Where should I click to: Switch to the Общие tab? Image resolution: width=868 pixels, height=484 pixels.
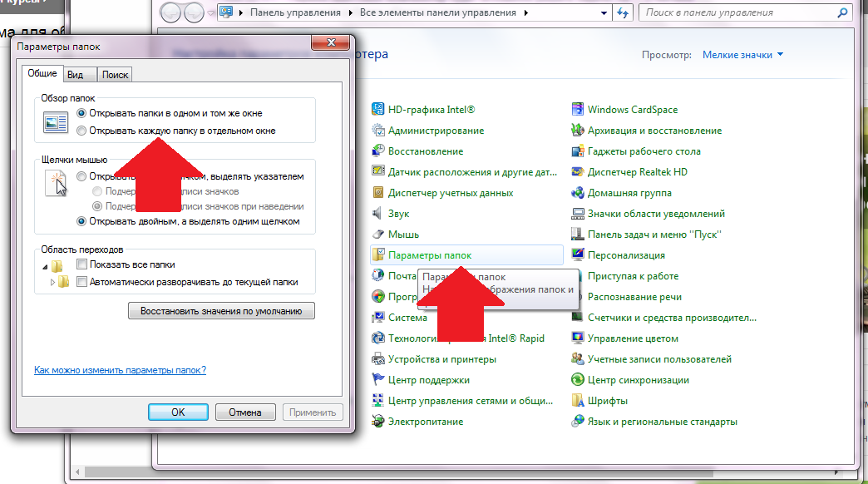[x=42, y=73]
